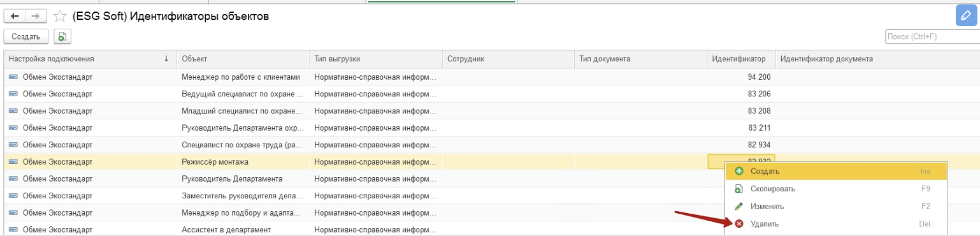Add page to favorites with star icon

click(59, 16)
